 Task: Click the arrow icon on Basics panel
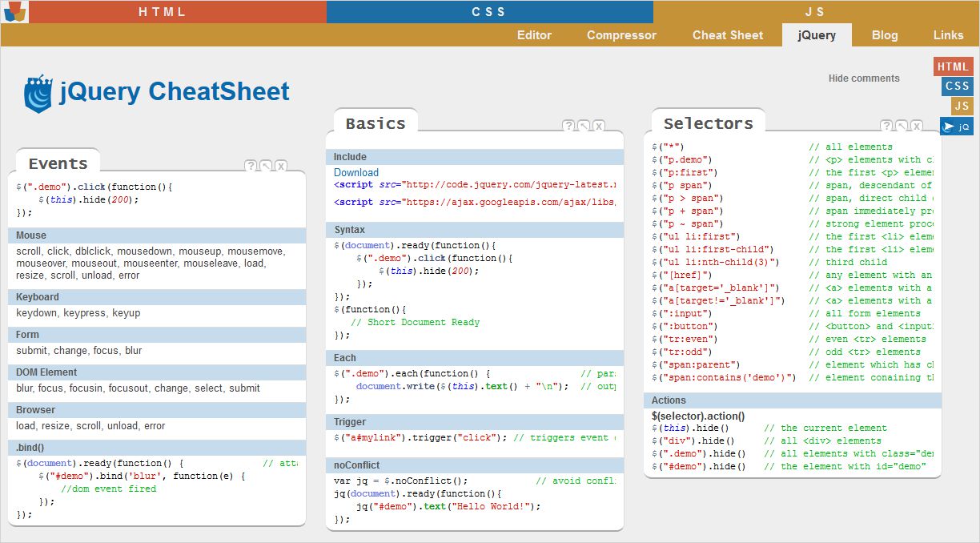[x=584, y=126]
